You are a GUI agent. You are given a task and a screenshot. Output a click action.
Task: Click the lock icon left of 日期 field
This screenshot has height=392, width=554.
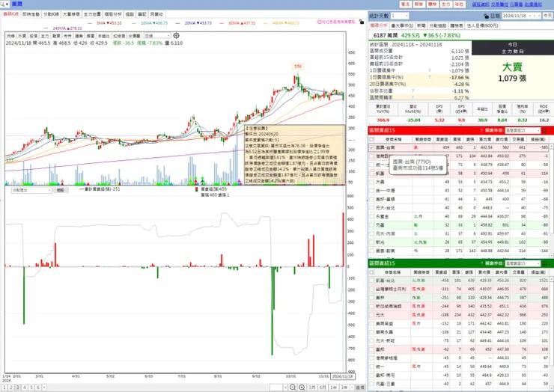[487, 16]
